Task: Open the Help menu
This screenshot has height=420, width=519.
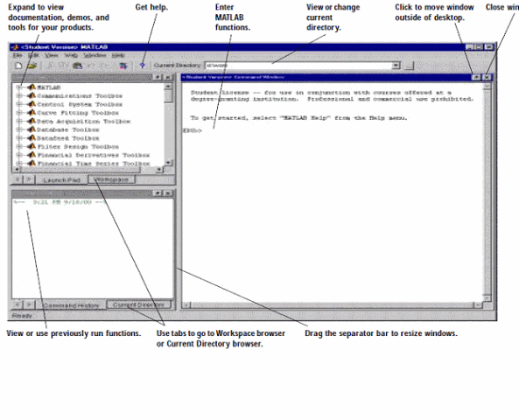Action: pyautogui.click(x=118, y=55)
